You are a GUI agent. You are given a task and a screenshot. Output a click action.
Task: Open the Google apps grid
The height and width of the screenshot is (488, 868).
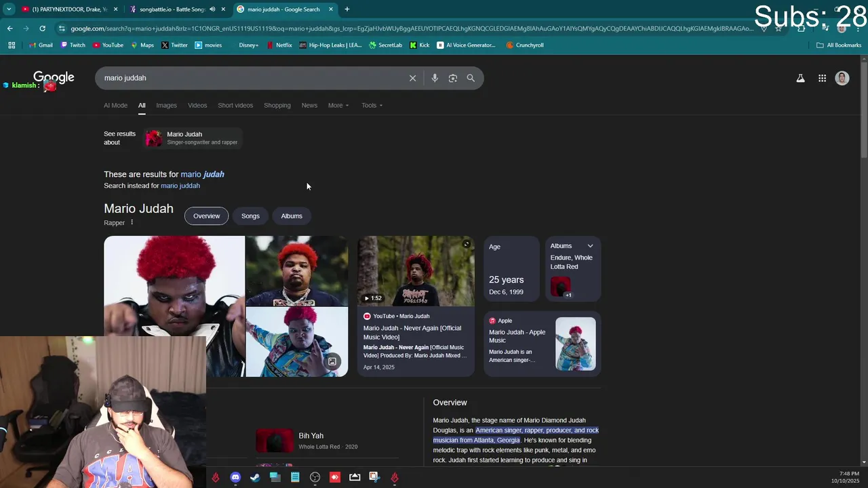(x=822, y=78)
